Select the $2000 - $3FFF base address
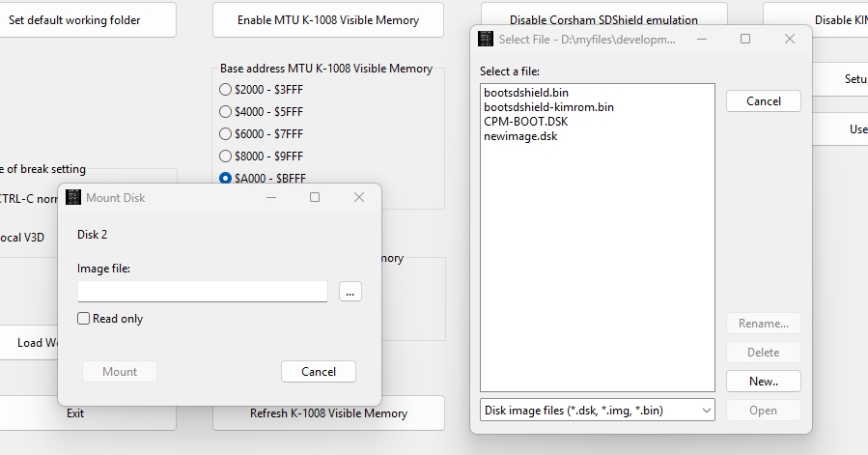Screen dimensions: 868x455 tap(226, 90)
